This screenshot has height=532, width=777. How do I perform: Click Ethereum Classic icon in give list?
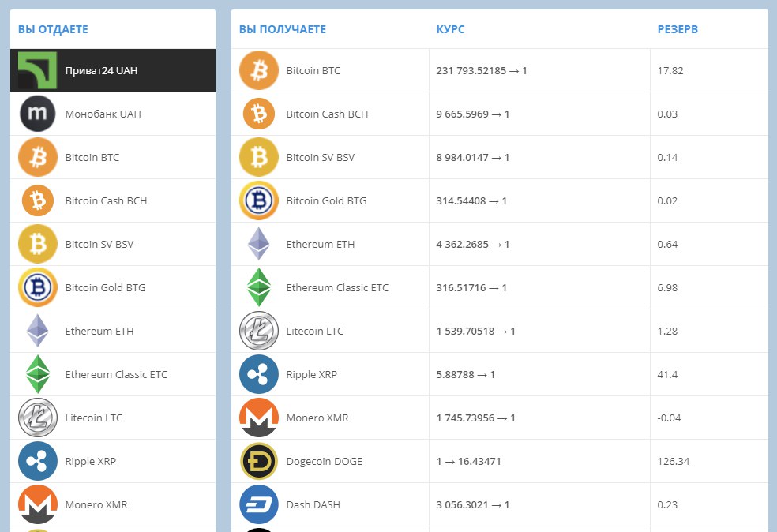tap(38, 374)
